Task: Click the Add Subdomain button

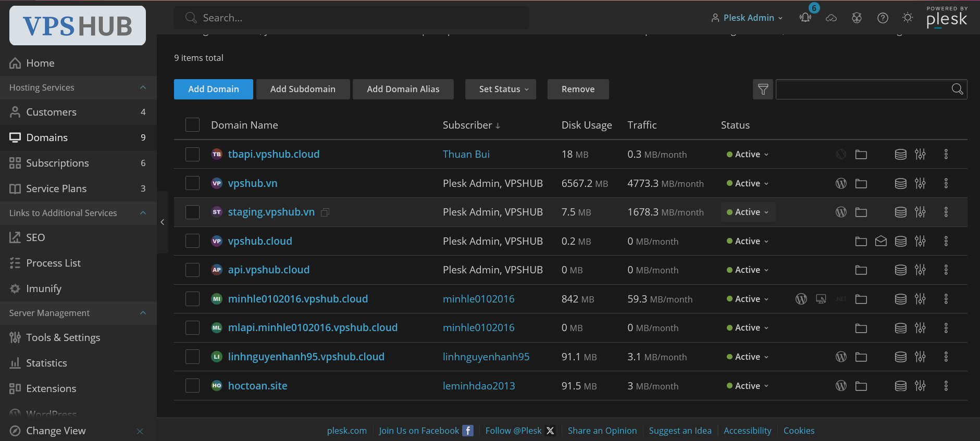Action: tap(303, 89)
